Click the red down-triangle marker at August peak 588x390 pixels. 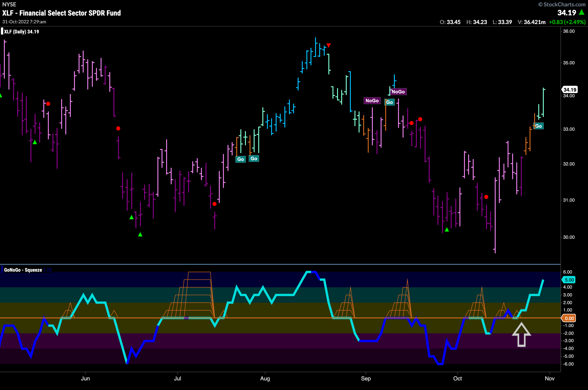point(329,45)
